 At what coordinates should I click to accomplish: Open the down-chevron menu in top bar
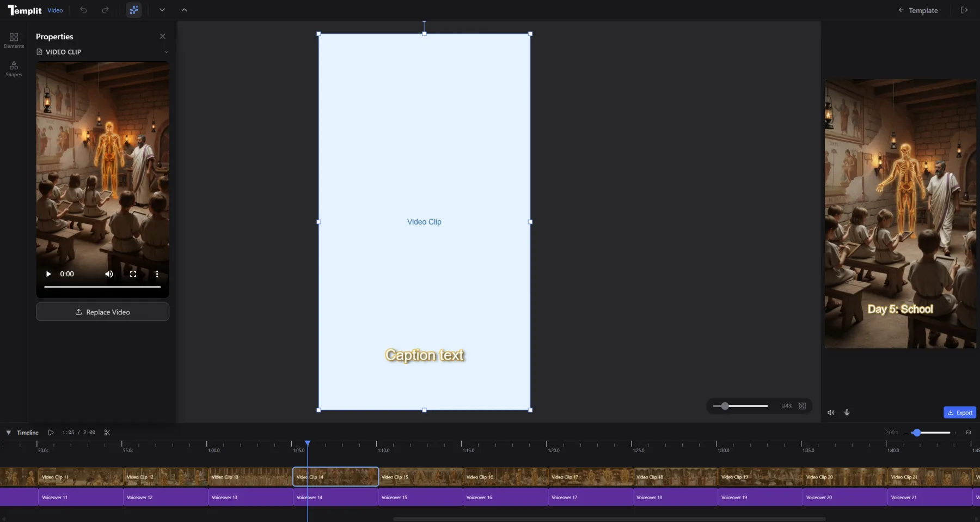162,10
